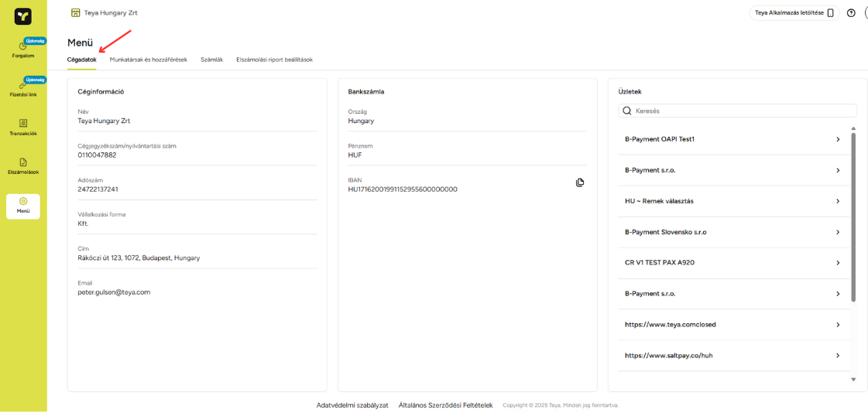Viewport: 868px width, 413px height.
Task: Open Elszámolások in the sidebar
Action: [x=23, y=166]
